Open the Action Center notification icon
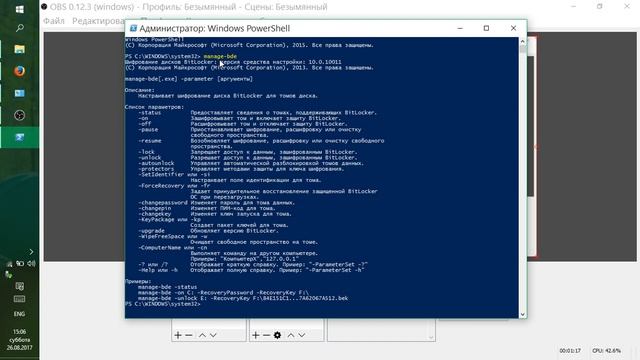Screen dimensions: 640x360 click(x=19, y=286)
